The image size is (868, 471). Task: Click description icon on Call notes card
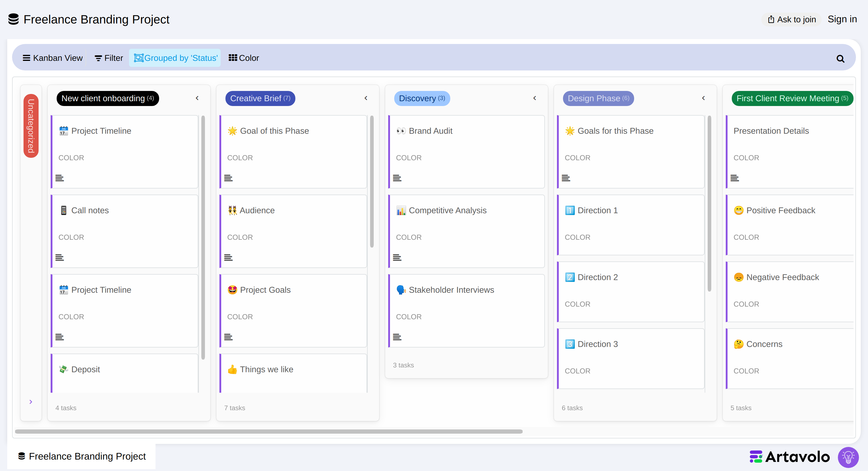[60, 257]
